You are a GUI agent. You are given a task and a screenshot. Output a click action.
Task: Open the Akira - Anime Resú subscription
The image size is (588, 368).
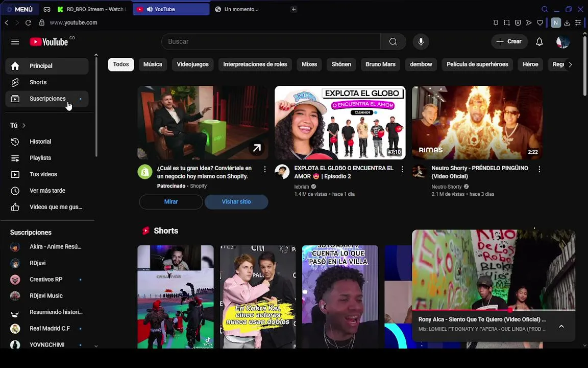click(x=47, y=247)
